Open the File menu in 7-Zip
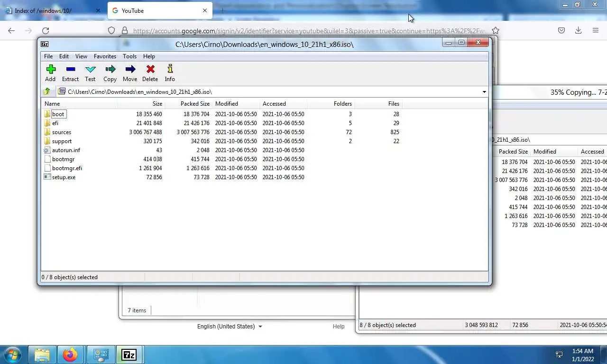 [x=48, y=56]
